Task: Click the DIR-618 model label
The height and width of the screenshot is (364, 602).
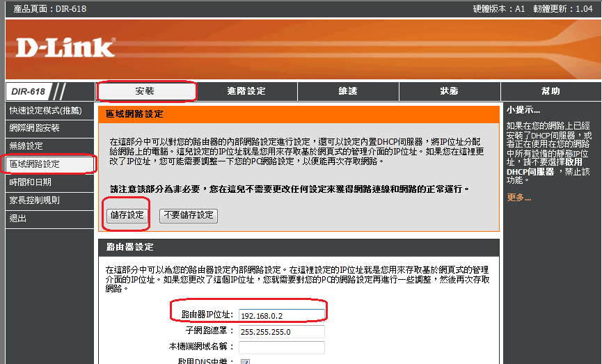Action: click(29, 91)
